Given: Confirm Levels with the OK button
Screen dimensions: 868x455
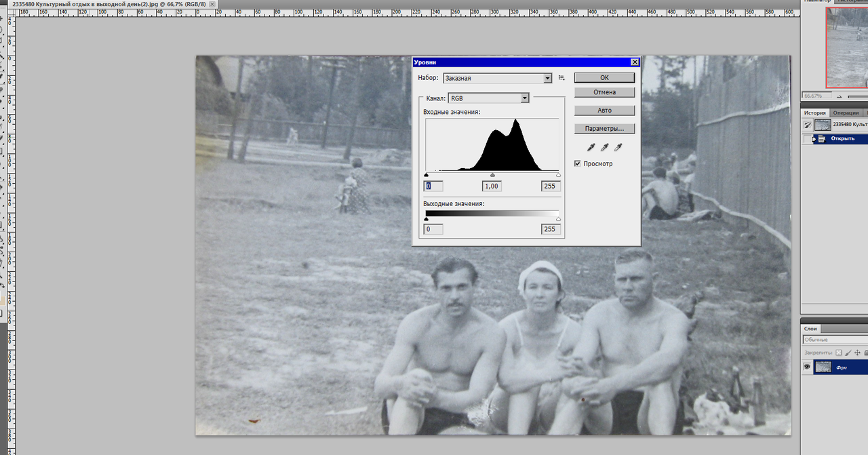Looking at the screenshot, I should click(604, 78).
